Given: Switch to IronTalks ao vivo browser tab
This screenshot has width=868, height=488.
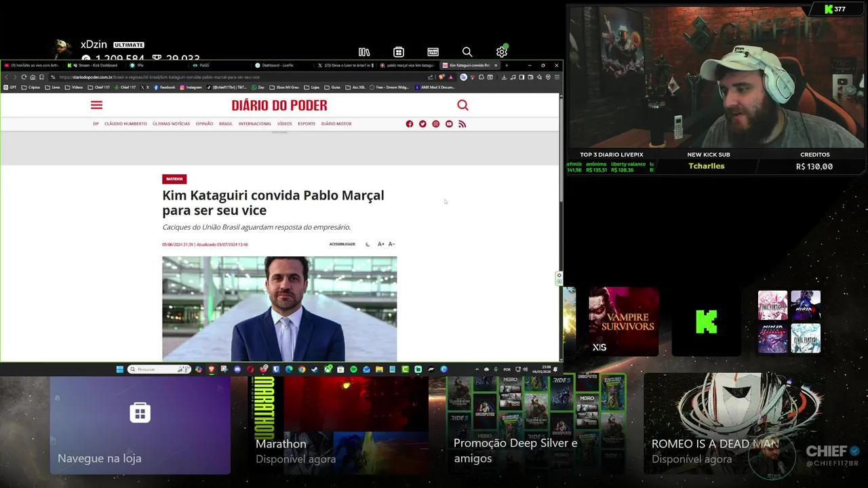Looking at the screenshot, I should click(x=33, y=65).
